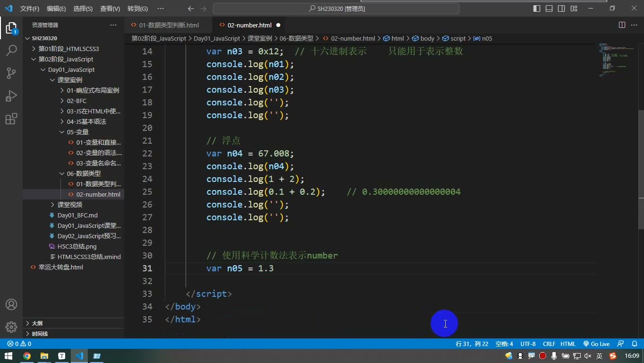Toggle the bottom panel layout button

pyautogui.click(x=549, y=9)
